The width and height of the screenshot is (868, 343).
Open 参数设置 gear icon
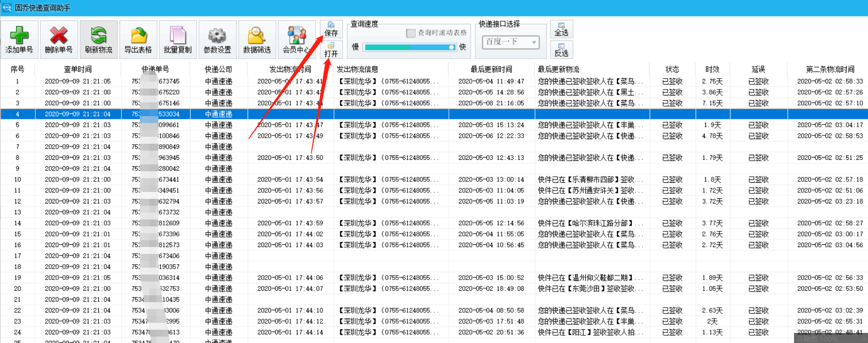point(217,35)
